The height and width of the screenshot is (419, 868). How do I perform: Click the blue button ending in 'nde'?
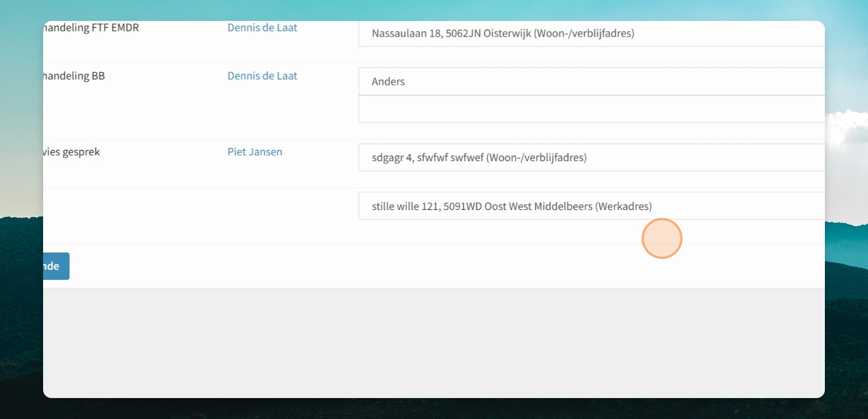(56, 266)
